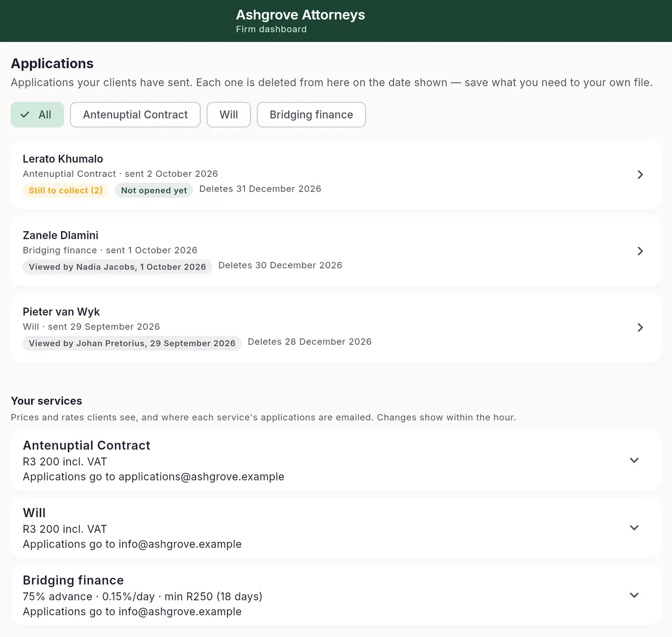Click the Bridging finance service title

(73, 580)
